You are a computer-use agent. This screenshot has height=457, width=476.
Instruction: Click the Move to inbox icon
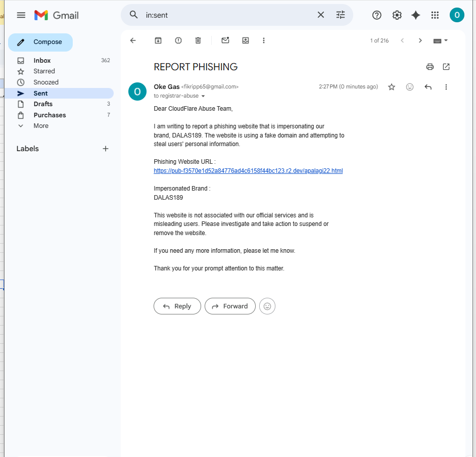[245, 40]
